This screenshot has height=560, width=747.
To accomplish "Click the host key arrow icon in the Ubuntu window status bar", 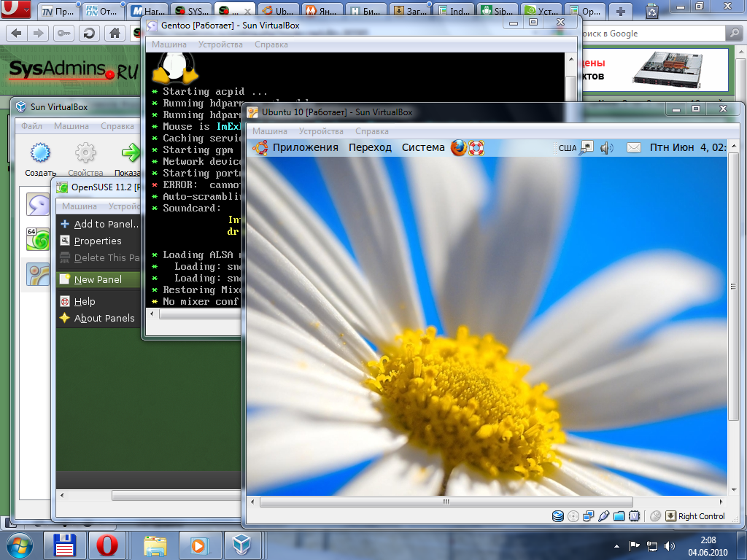I will pyautogui.click(x=671, y=516).
